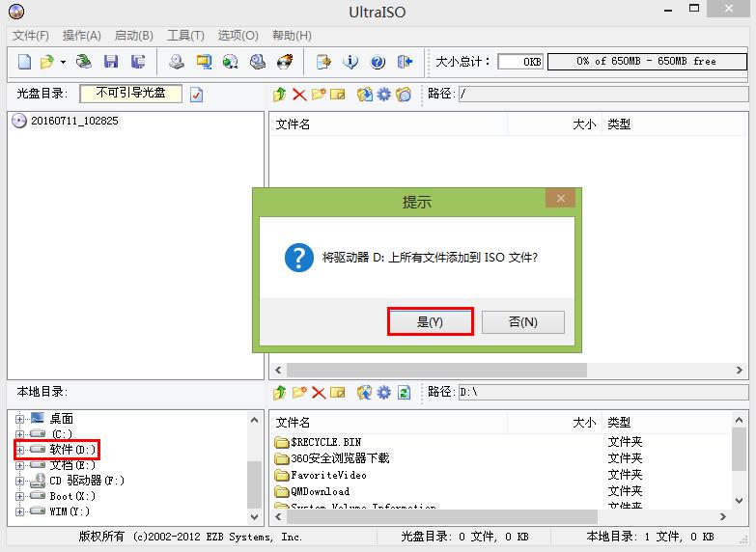Open the 帮助(H) menu

tap(292, 35)
